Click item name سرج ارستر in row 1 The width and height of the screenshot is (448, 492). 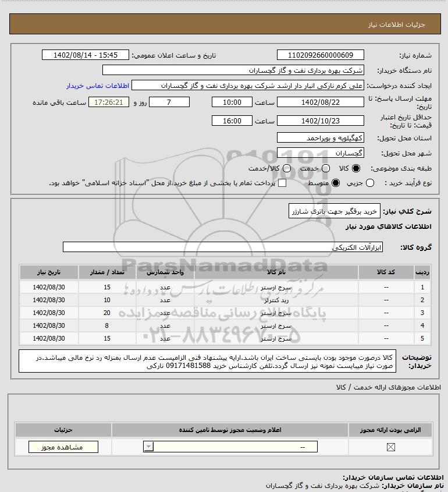(276, 288)
